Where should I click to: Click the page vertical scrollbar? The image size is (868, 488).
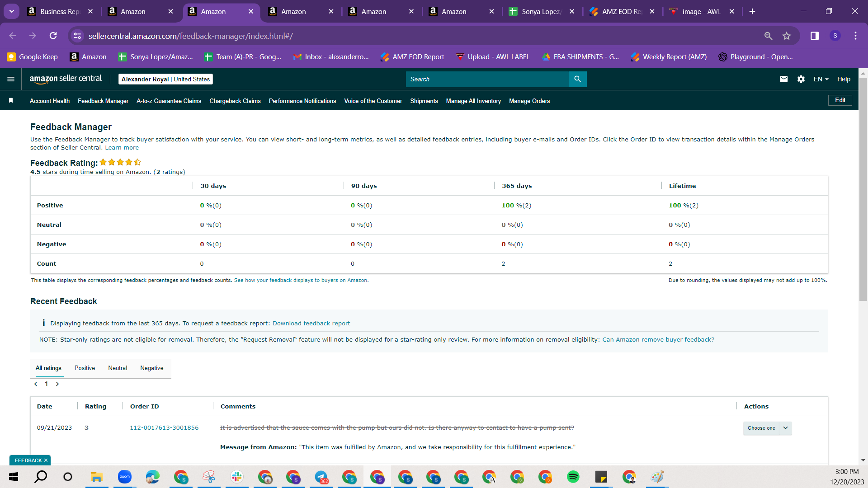point(863,190)
